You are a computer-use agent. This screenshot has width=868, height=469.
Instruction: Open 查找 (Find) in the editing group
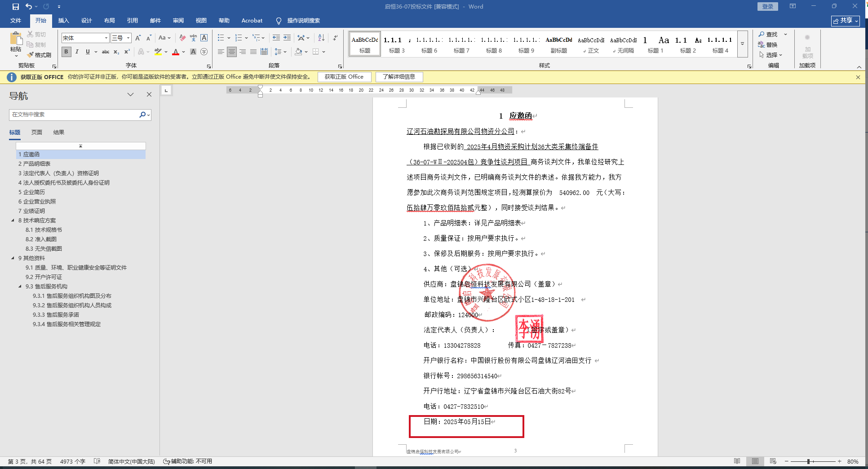tap(768, 35)
